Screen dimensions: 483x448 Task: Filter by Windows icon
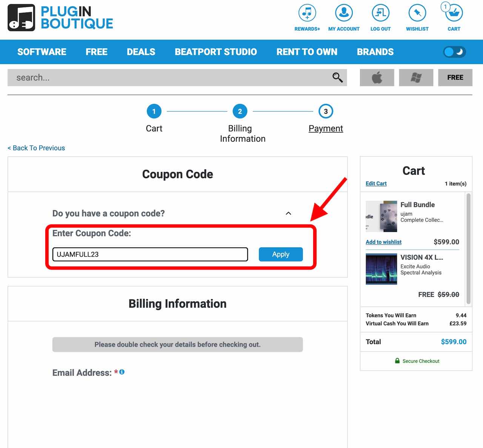(x=416, y=77)
